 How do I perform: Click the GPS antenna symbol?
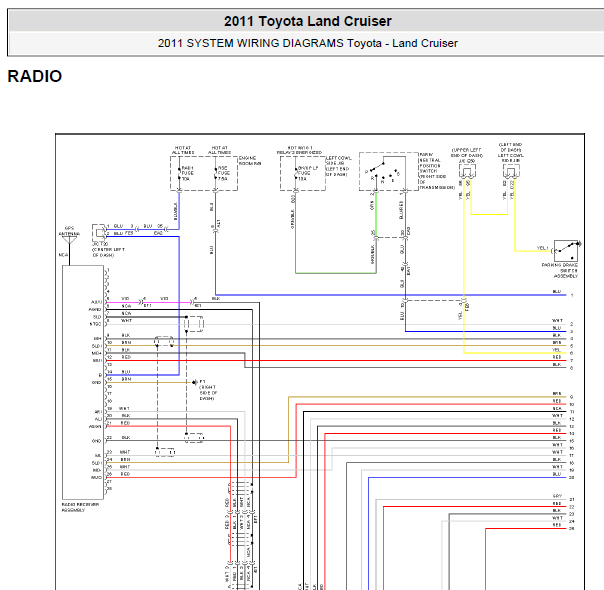69,241
